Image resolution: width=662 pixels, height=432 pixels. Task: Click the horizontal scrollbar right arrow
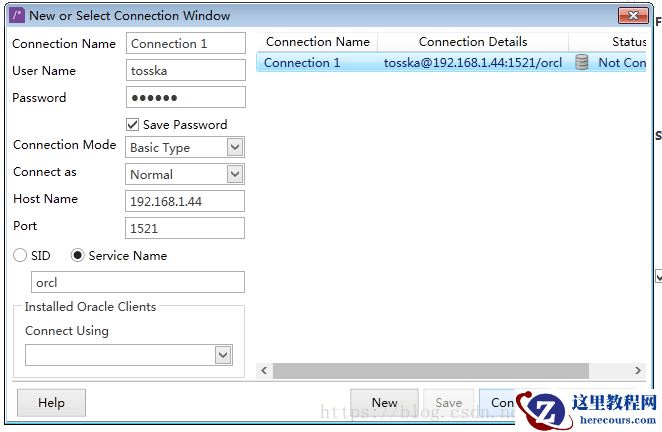tap(638, 371)
